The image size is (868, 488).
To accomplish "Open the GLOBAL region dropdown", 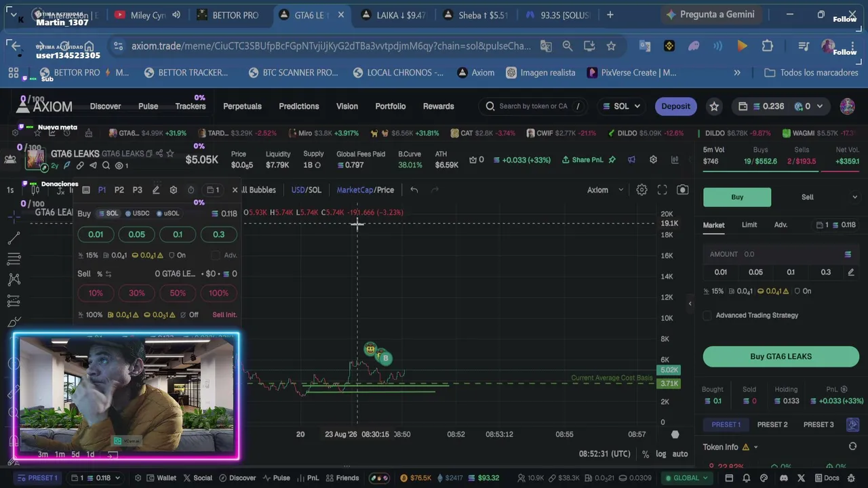I will (x=686, y=478).
